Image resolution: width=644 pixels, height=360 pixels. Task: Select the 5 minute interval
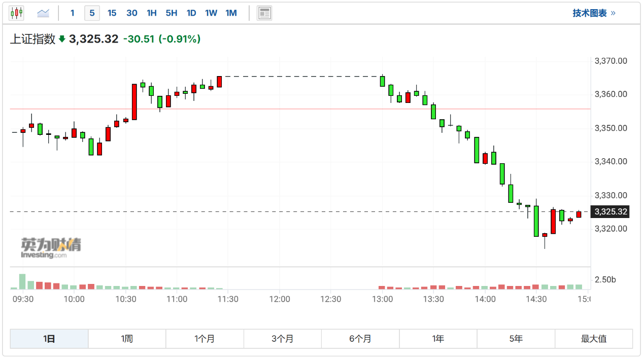point(92,13)
